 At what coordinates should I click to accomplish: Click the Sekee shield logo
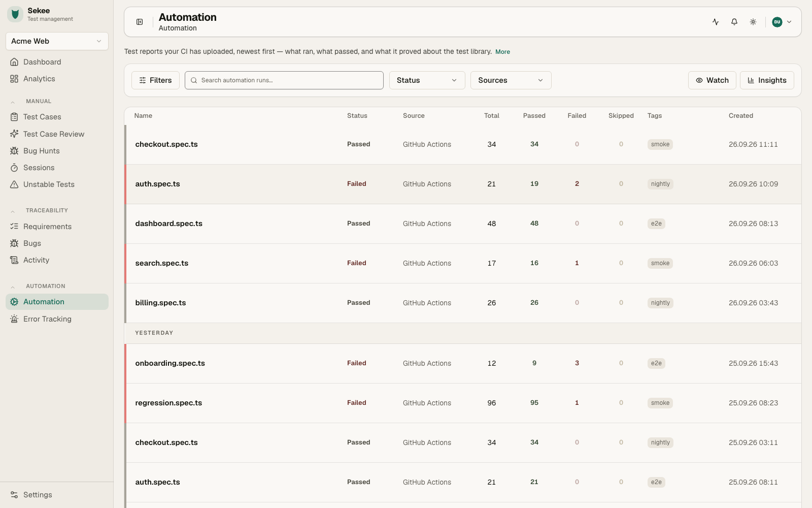click(x=15, y=14)
